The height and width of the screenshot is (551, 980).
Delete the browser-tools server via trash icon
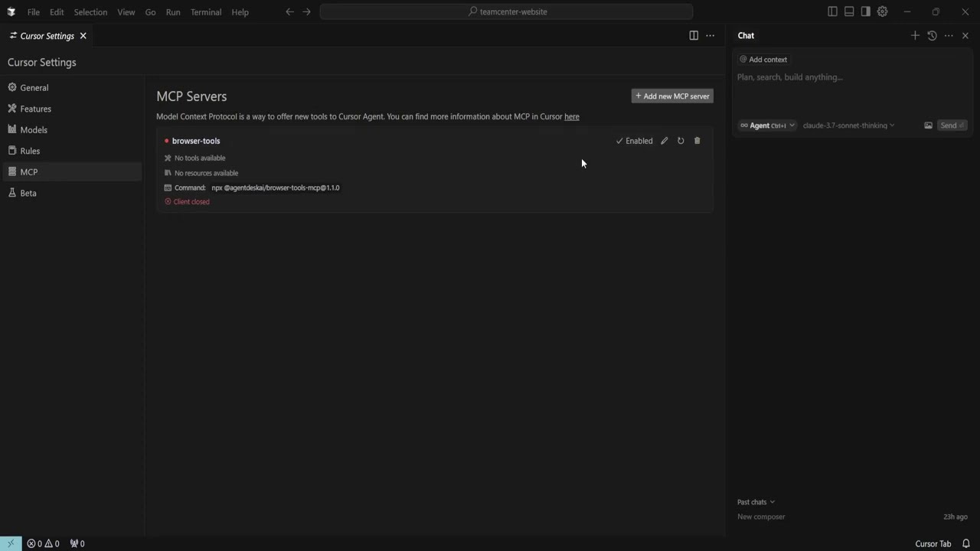click(697, 141)
